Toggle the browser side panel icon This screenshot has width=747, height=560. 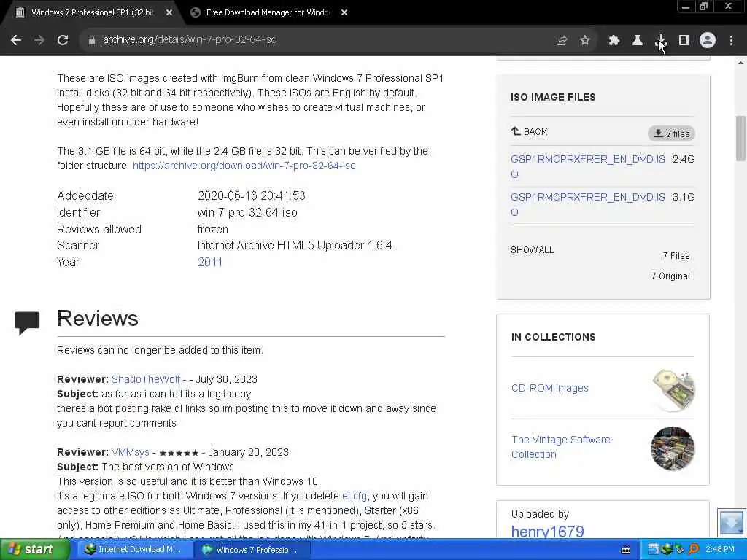[x=684, y=41]
